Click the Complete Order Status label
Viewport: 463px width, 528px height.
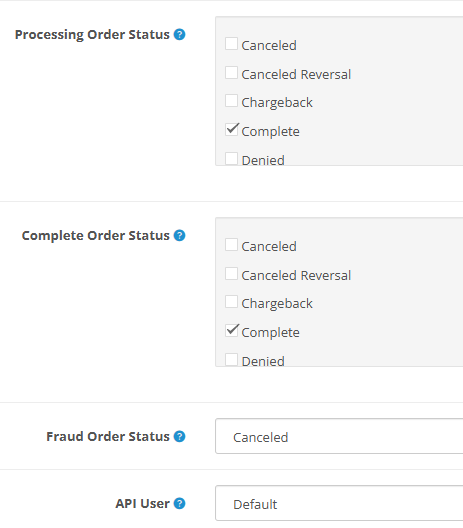tap(96, 236)
